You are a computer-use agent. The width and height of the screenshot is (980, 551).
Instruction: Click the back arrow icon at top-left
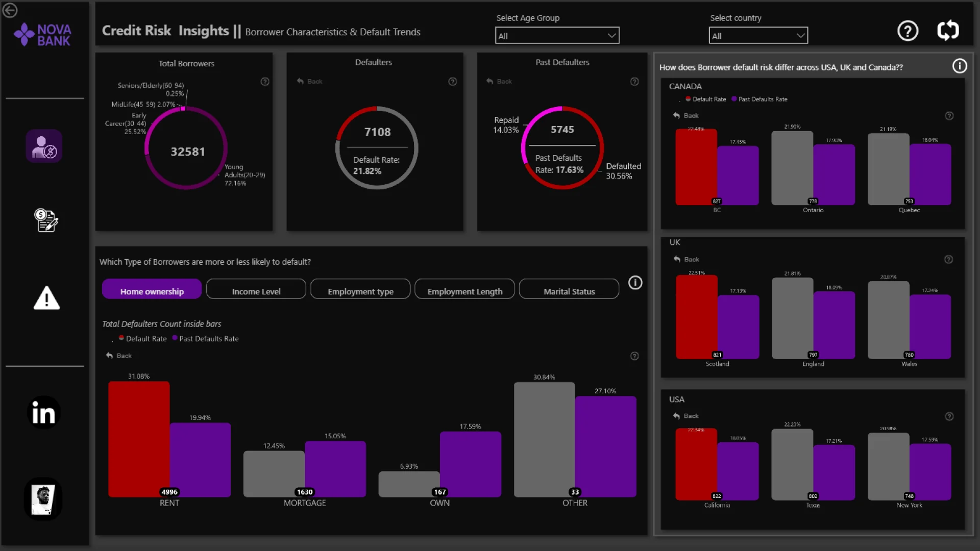[x=10, y=10]
